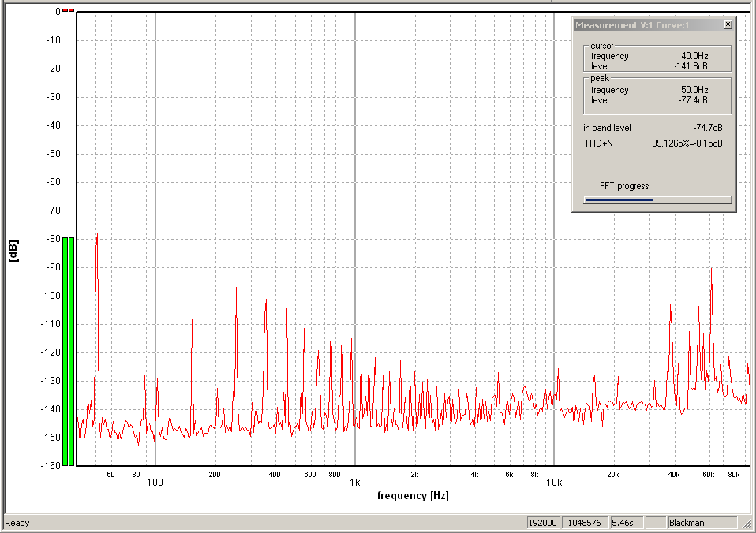The width and height of the screenshot is (756, 533).
Task: Click the empty status bar cell before Blackman
Action: point(655,523)
